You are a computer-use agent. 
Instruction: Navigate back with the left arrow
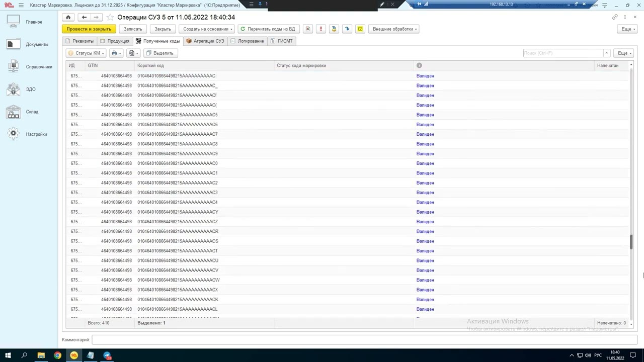click(x=84, y=17)
